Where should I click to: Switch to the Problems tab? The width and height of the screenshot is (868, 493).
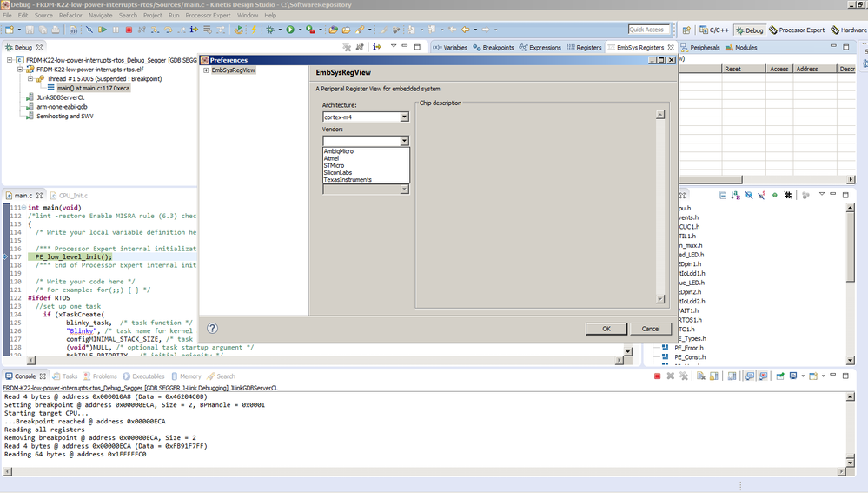[100, 376]
